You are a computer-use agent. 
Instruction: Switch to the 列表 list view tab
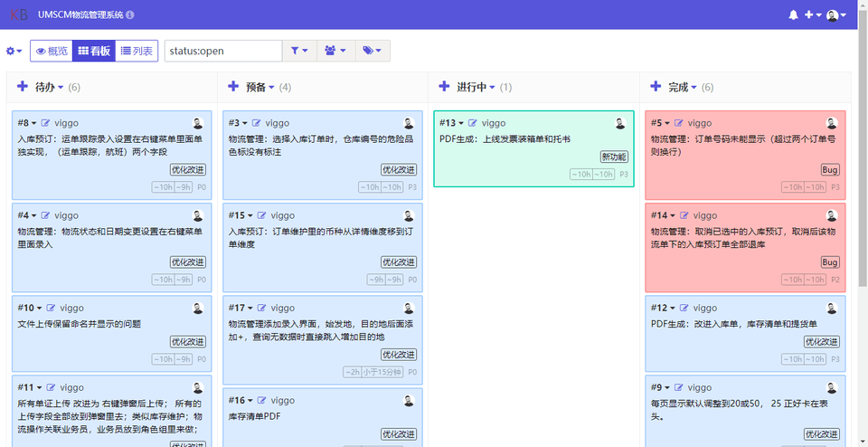(137, 51)
